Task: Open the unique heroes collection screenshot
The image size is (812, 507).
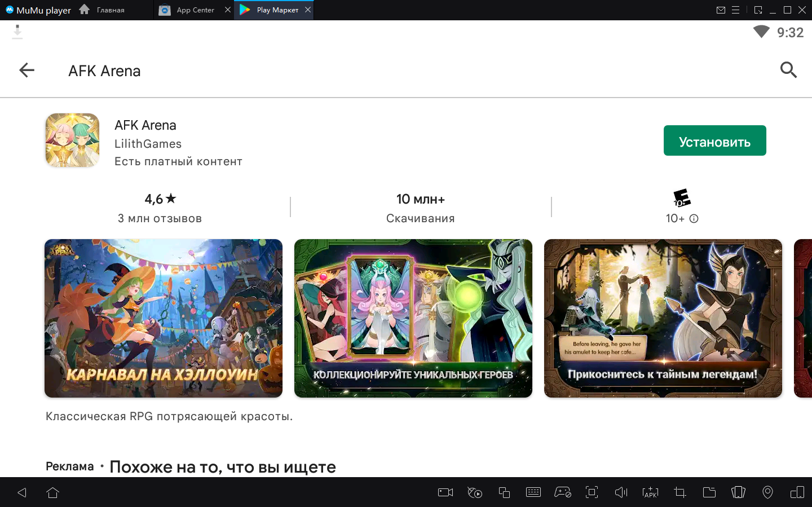Action: (x=413, y=318)
